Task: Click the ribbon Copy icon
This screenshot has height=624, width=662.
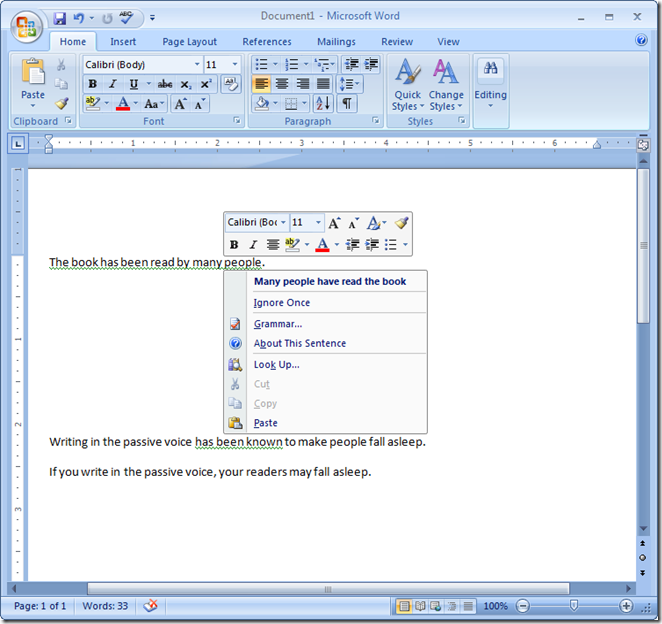Action: pos(62,84)
